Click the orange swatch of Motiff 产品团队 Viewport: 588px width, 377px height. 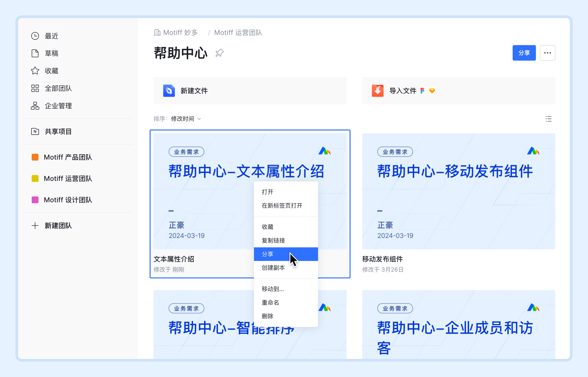[35, 157]
